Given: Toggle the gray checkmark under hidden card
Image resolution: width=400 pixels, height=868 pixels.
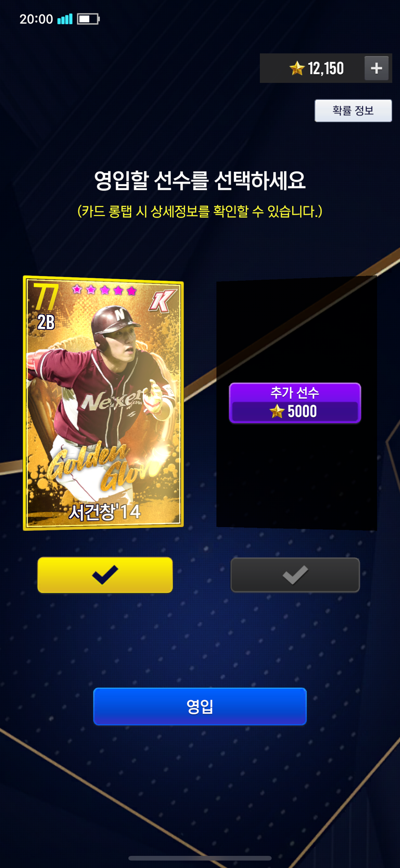Looking at the screenshot, I should coord(295,575).
